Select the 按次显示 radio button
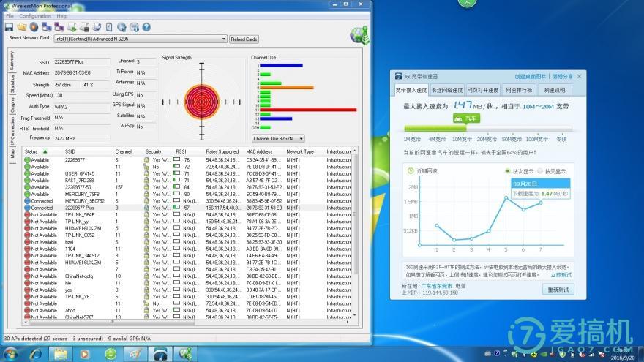 pos(508,171)
